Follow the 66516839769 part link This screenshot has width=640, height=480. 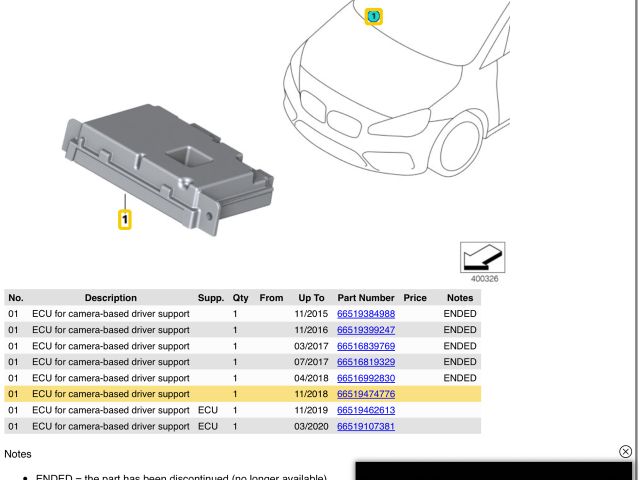[x=366, y=346]
